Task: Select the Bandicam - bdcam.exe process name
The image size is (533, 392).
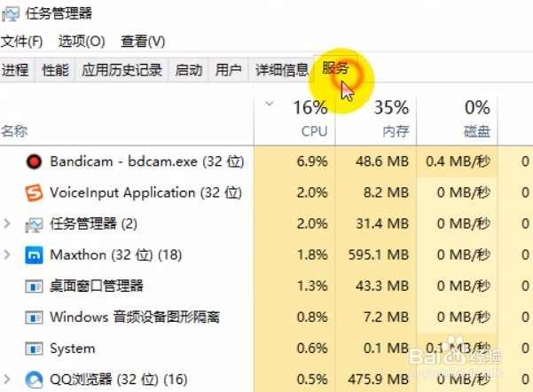Action: [147, 161]
